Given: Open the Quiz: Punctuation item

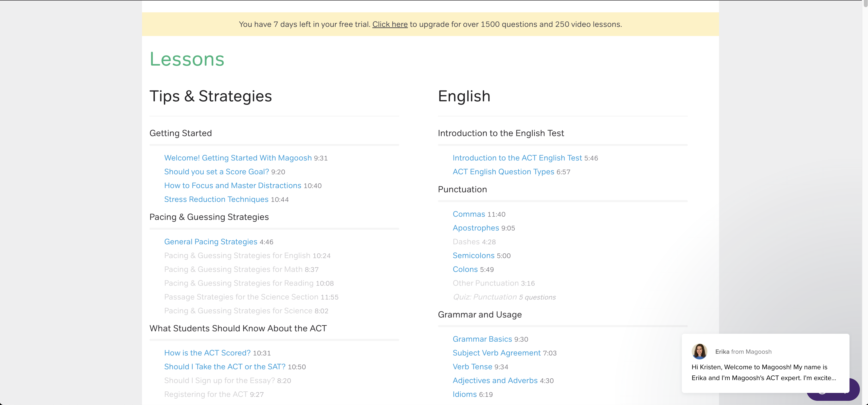Looking at the screenshot, I should point(484,297).
